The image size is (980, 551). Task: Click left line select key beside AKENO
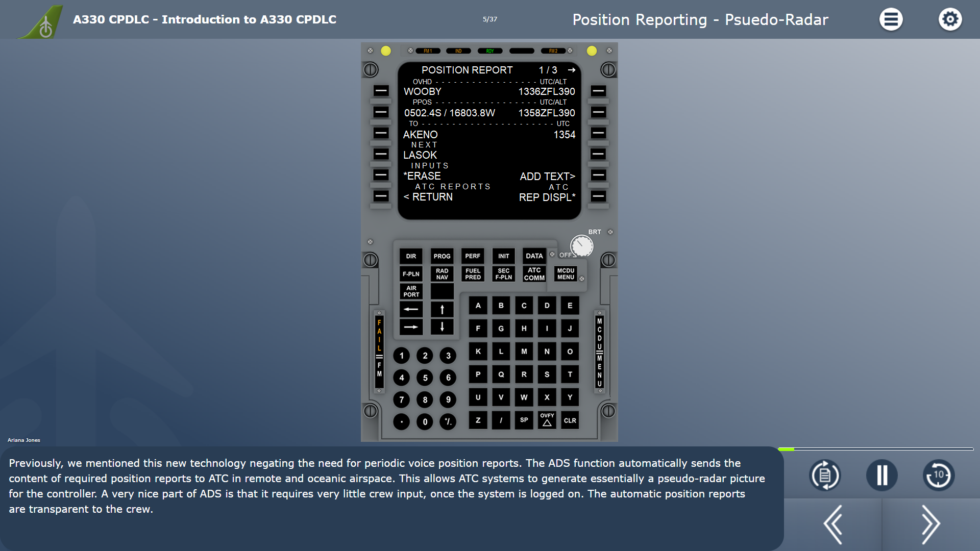(381, 133)
